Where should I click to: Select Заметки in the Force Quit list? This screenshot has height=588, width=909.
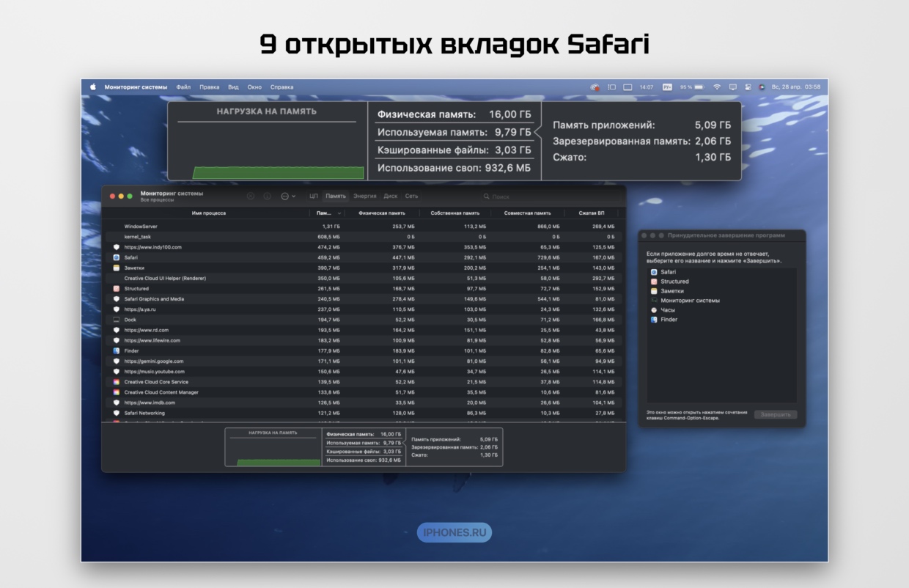(x=672, y=291)
